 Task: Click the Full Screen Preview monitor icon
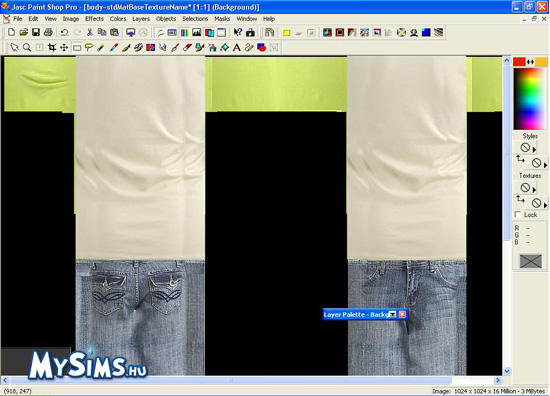click(x=130, y=33)
